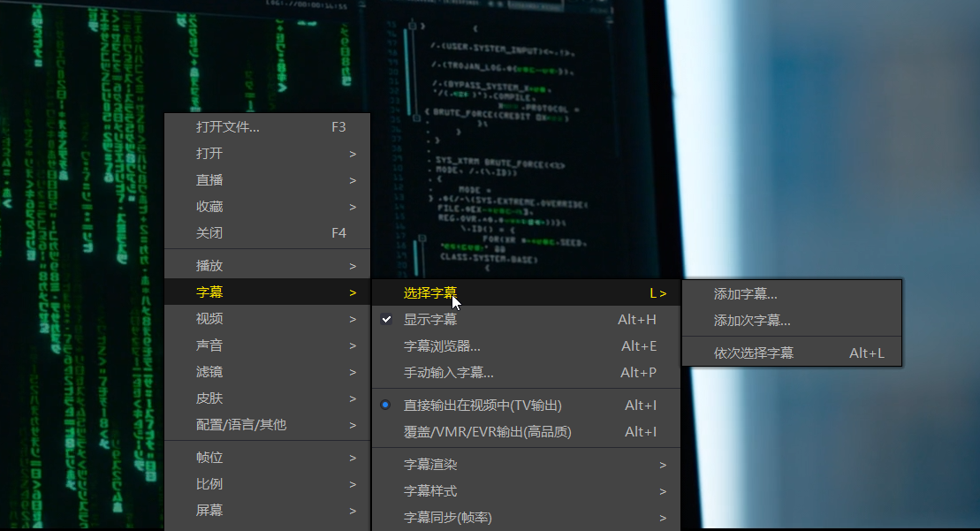Image resolution: width=980 pixels, height=531 pixels.
Task: Expand the 收藏 submenu
Action: 268,207
